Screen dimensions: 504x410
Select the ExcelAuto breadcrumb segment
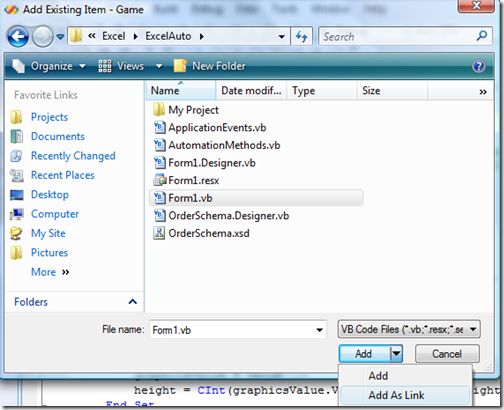point(168,36)
